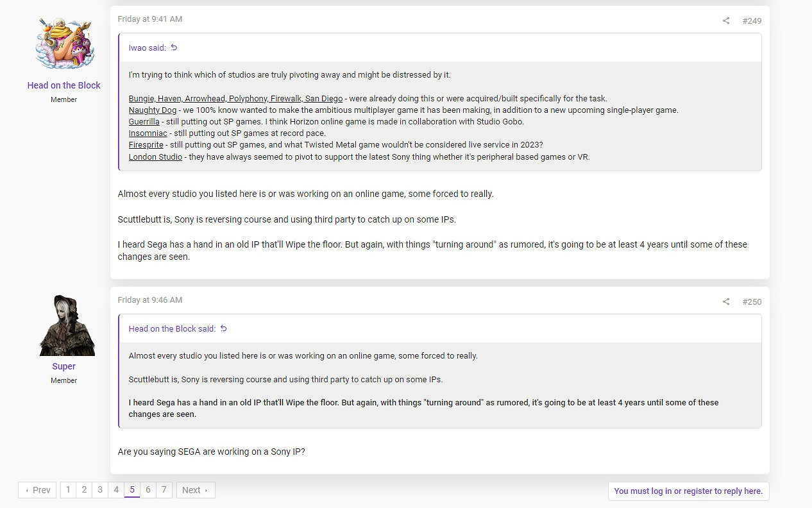Image resolution: width=812 pixels, height=508 pixels.
Task: Open Head on the Block's profile name
Action: 64,85
